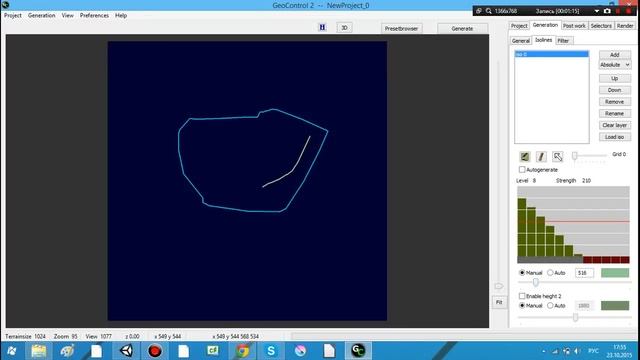Image resolution: width=640 pixels, height=360 pixels.
Task: Click the Remove button
Action: 615,102
